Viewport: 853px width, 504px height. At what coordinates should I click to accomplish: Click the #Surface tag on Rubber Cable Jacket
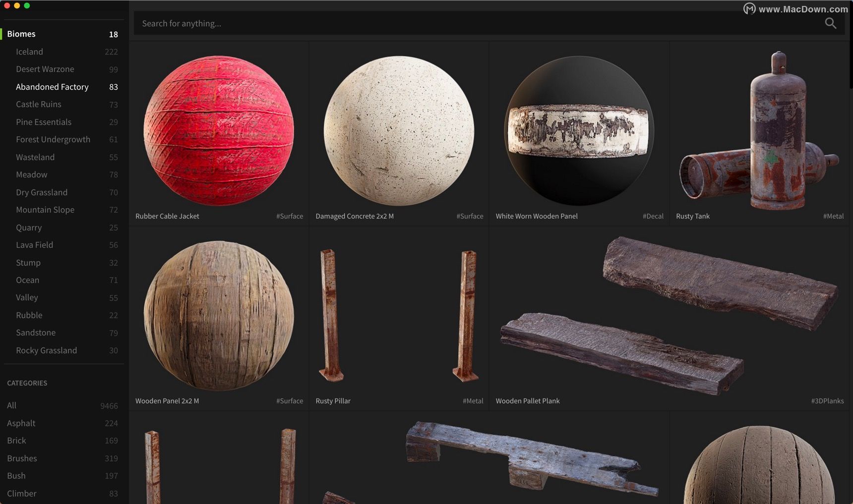click(x=290, y=216)
